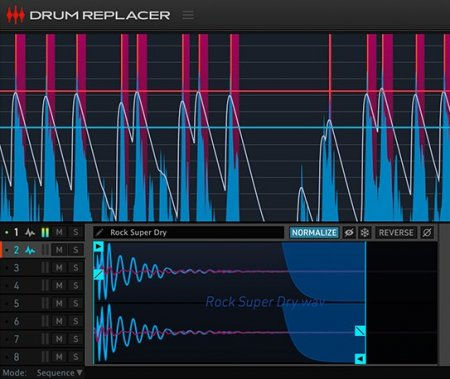Screen dimensions: 450x379
Task: Click the fade-in handle on the waveform
Action: pos(98,274)
